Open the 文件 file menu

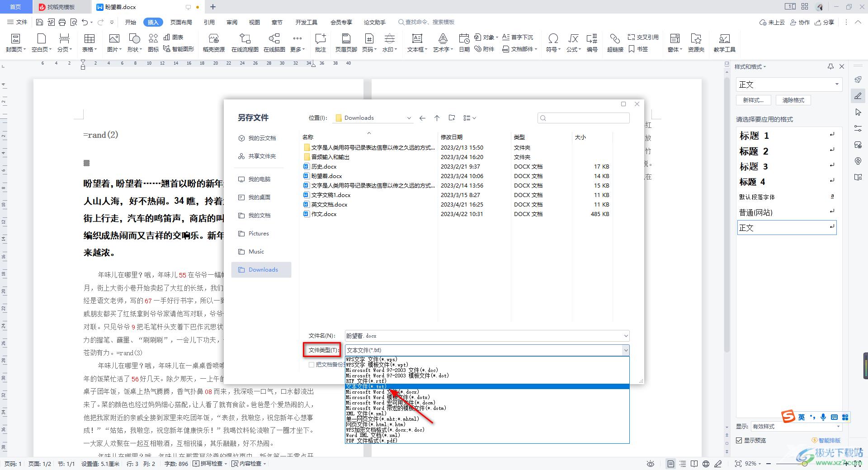click(17, 22)
